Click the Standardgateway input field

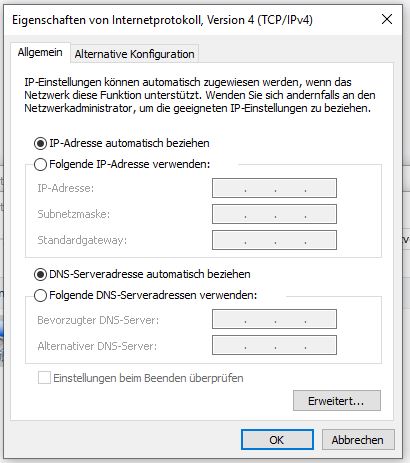(x=274, y=240)
